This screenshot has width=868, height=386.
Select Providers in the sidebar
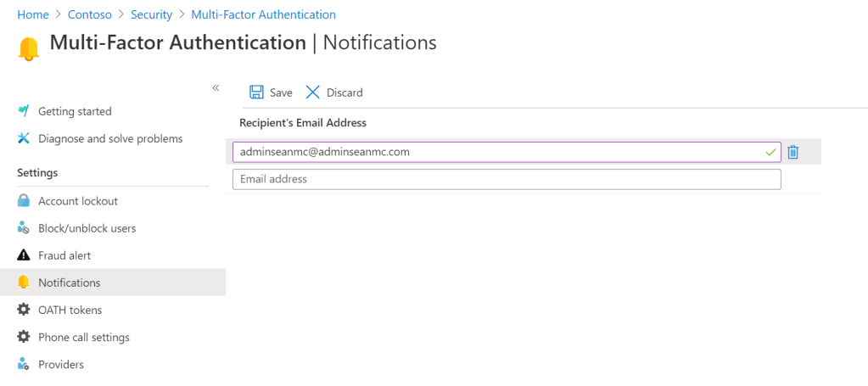60,364
